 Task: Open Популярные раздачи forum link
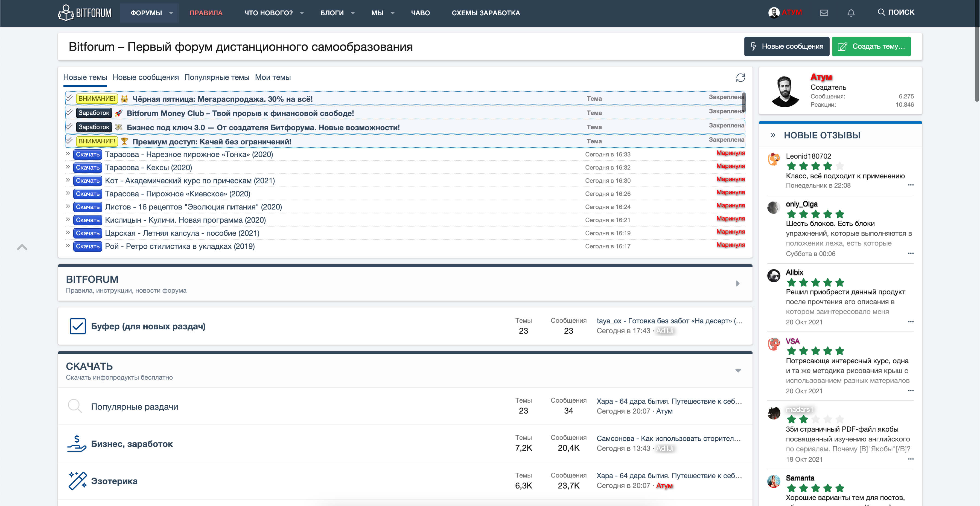click(x=135, y=406)
